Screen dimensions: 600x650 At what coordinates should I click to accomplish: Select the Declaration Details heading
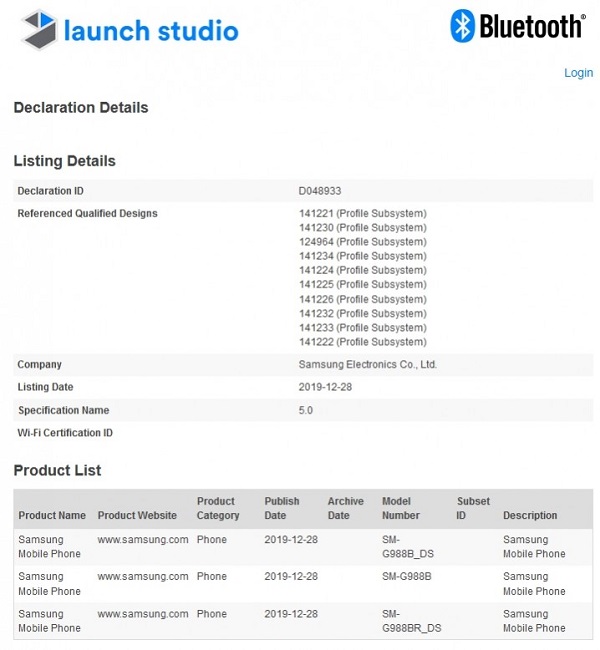pyautogui.click(x=81, y=108)
